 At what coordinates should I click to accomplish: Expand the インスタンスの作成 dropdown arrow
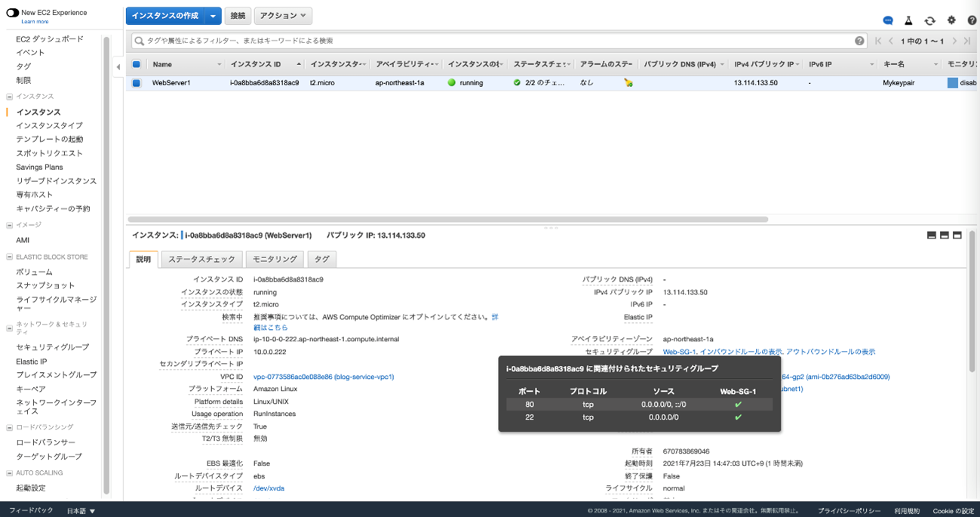click(213, 16)
